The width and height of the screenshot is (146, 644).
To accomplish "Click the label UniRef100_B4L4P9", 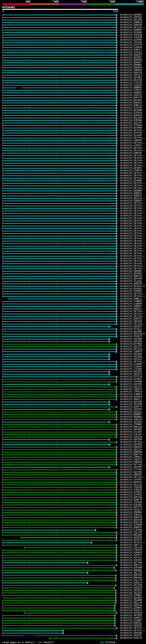I will pyautogui.click(x=131, y=118).
